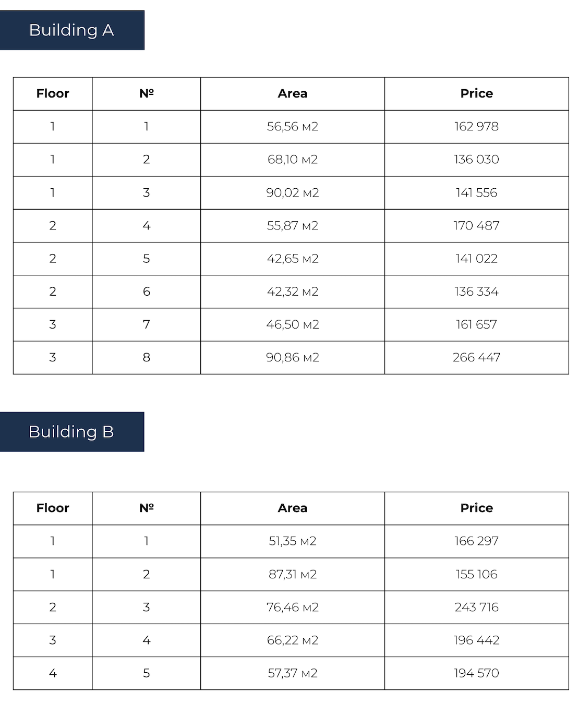
Task: Click price cell 141 022
Action: [x=476, y=259]
